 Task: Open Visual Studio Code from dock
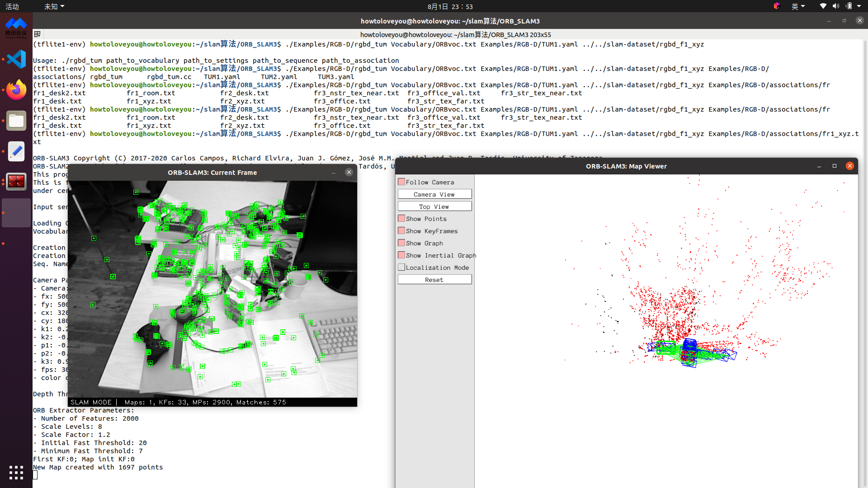(16, 60)
